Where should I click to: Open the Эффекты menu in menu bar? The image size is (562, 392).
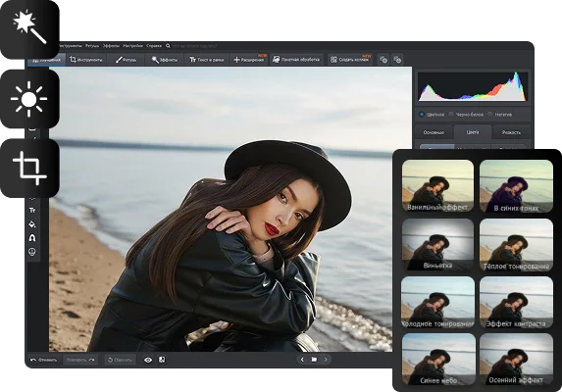tap(111, 46)
